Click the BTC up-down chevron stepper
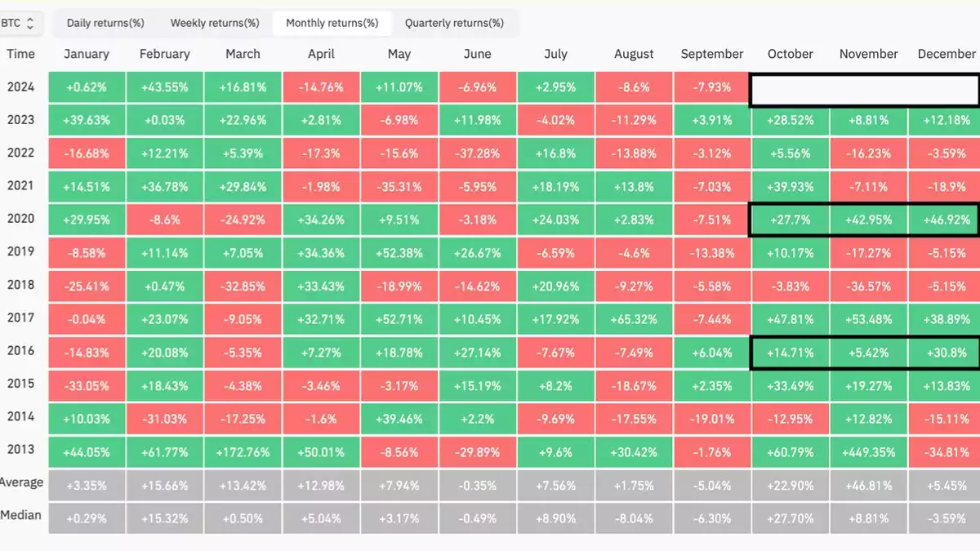The image size is (980, 551). click(31, 23)
